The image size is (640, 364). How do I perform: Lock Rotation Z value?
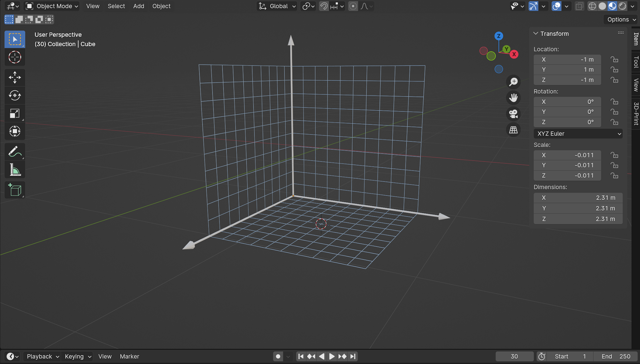pos(614,122)
